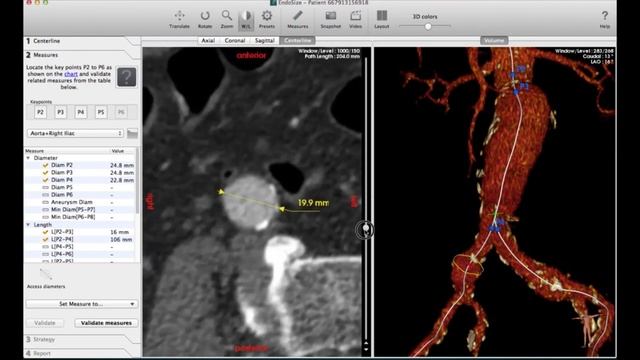Image resolution: width=640 pixels, height=360 pixels.
Task: Select the Zoom magnifier tool
Action: point(227,19)
